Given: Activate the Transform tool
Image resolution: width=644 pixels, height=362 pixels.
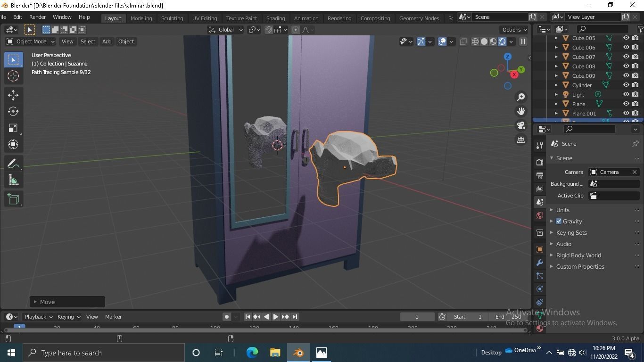Looking at the screenshot, I should [13, 144].
